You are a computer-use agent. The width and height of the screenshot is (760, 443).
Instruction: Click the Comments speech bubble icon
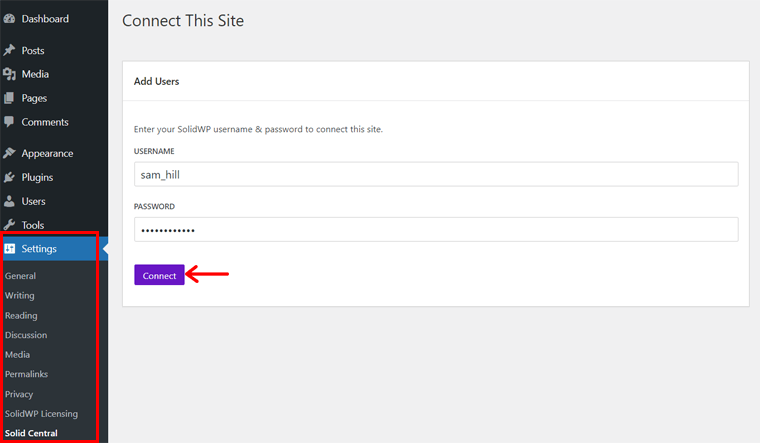(9, 122)
